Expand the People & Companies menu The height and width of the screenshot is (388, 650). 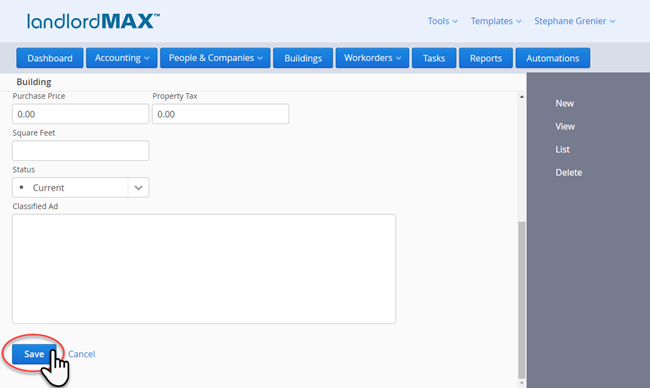(x=215, y=58)
